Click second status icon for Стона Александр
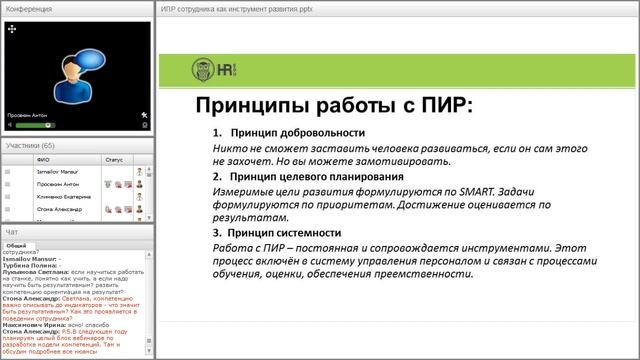Viewport: 640px width, 360px height. 118,209
